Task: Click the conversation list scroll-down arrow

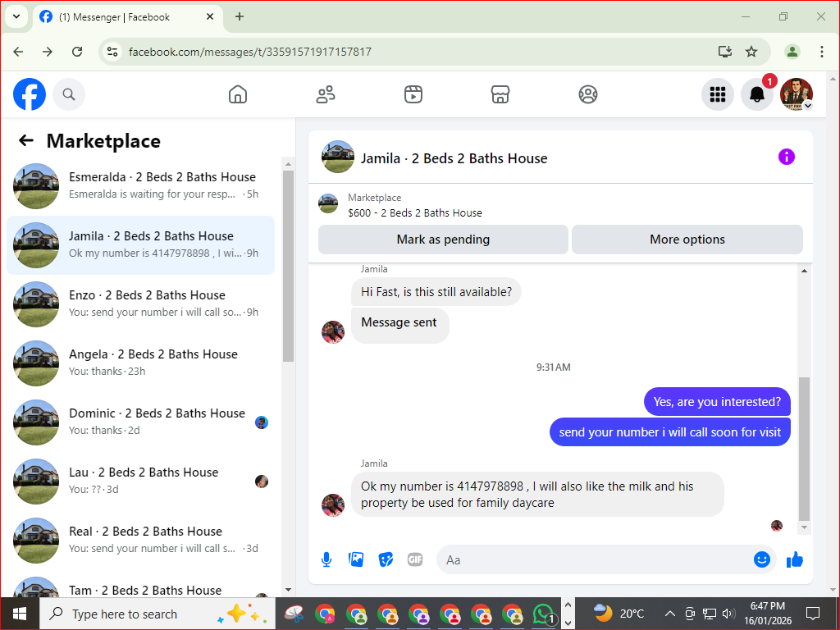Action: click(x=288, y=590)
